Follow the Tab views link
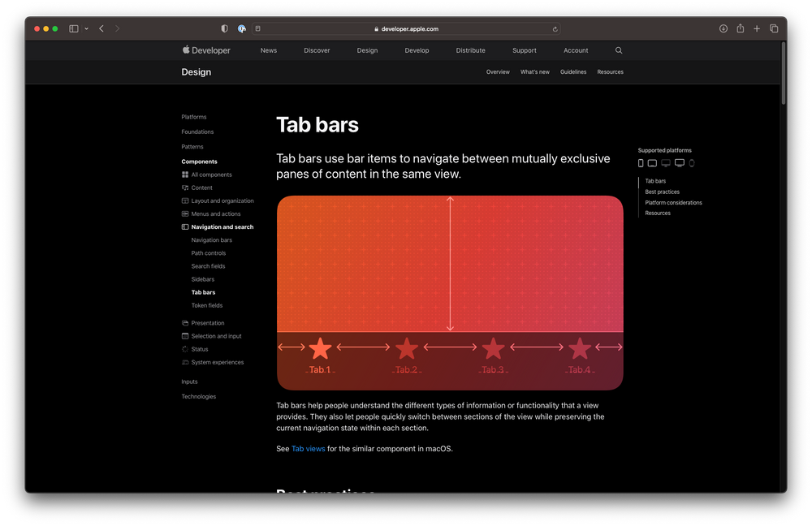812x526 pixels. (308, 448)
